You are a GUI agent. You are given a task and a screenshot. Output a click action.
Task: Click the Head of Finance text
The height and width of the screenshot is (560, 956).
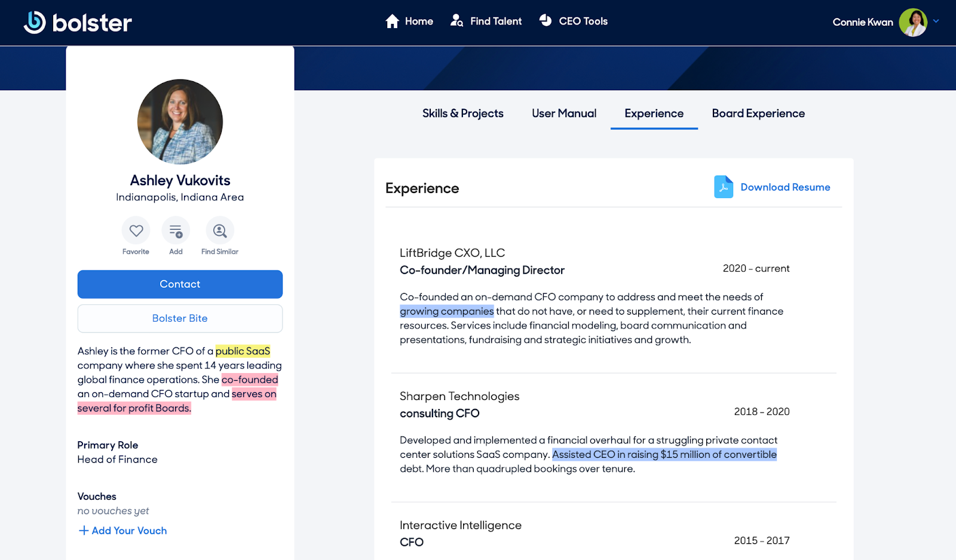[117, 459]
